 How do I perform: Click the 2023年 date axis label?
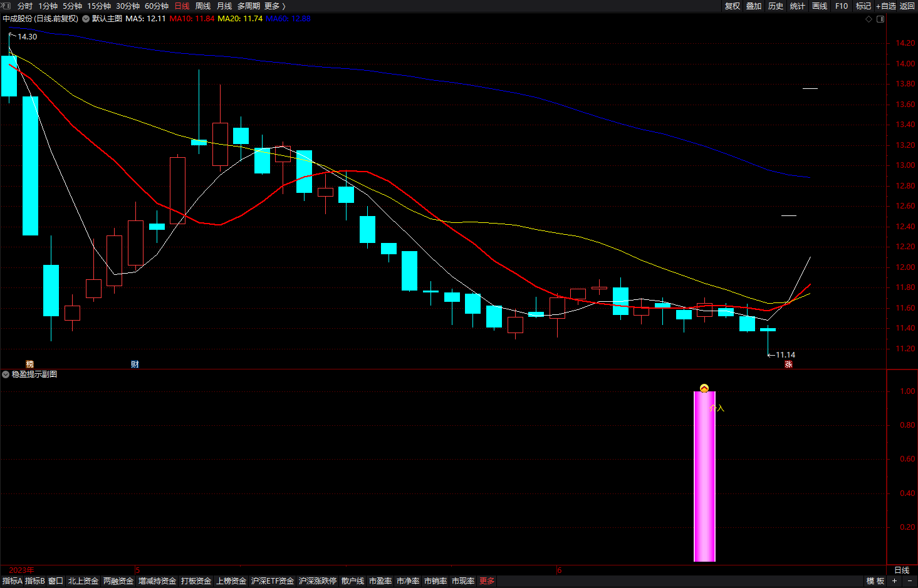pos(22,570)
